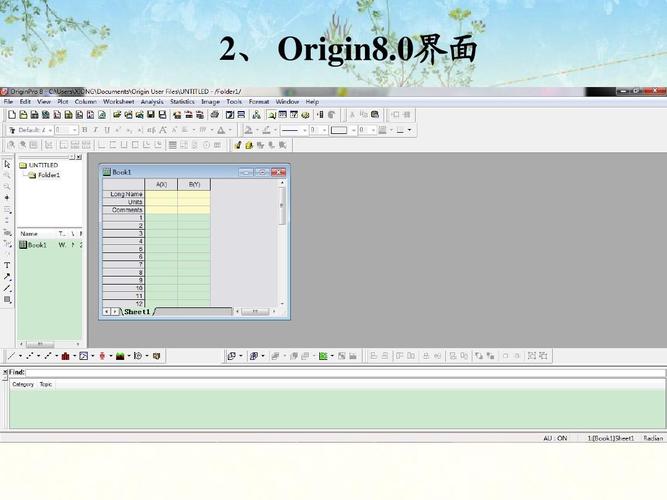Open the Tools menu
This screenshot has height=500, width=667.
tap(234, 102)
